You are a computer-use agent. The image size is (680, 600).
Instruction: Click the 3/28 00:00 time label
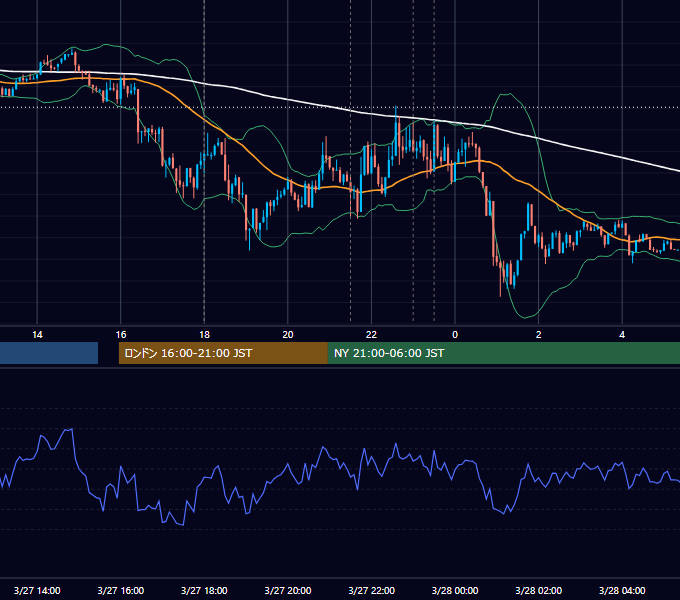click(x=455, y=590)
